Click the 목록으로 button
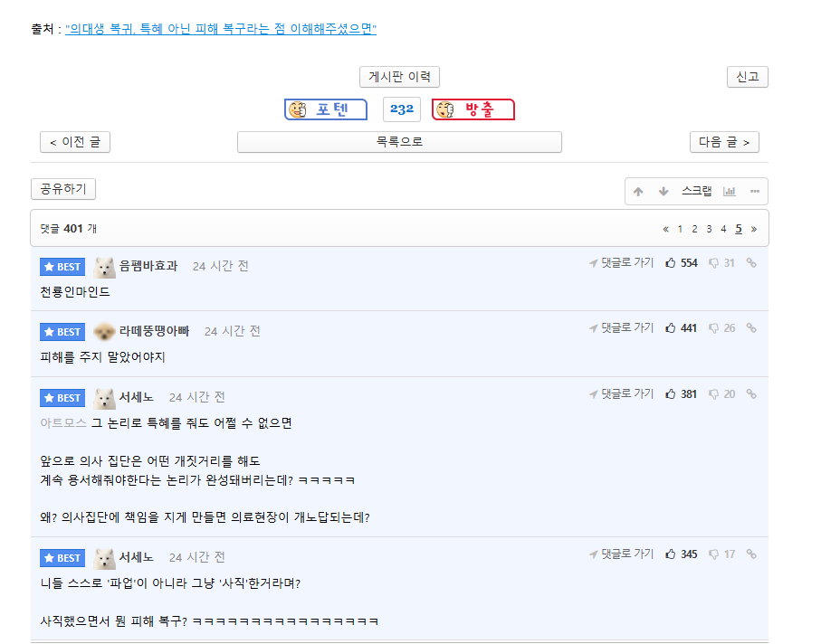 [399, 142]
